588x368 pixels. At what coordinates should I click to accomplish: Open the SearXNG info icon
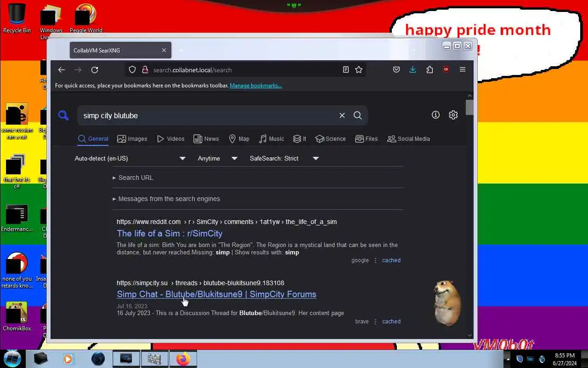click(x=435, y=115)
